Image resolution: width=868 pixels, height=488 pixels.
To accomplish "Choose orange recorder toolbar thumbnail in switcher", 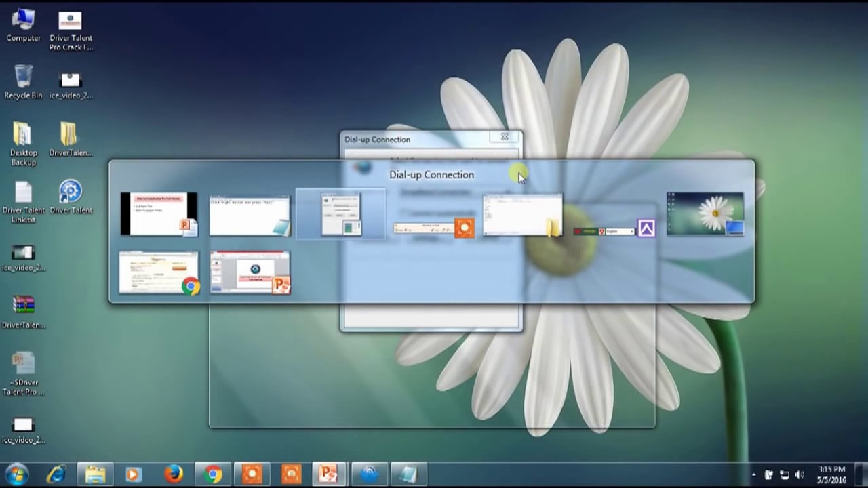I will click(x=433, y=228).
